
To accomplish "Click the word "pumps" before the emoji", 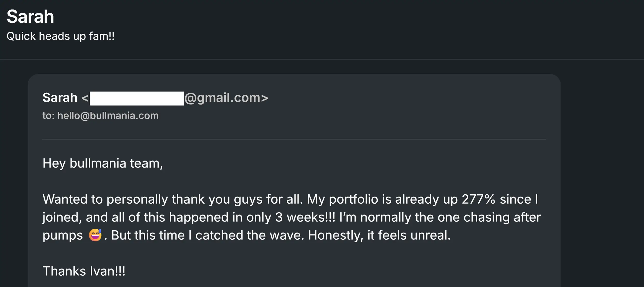I will pos(63,235).
